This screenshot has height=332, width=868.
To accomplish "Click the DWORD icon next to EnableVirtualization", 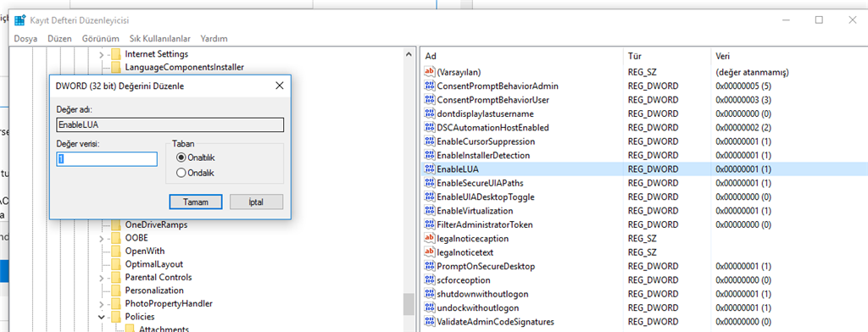I will [430, 211].
